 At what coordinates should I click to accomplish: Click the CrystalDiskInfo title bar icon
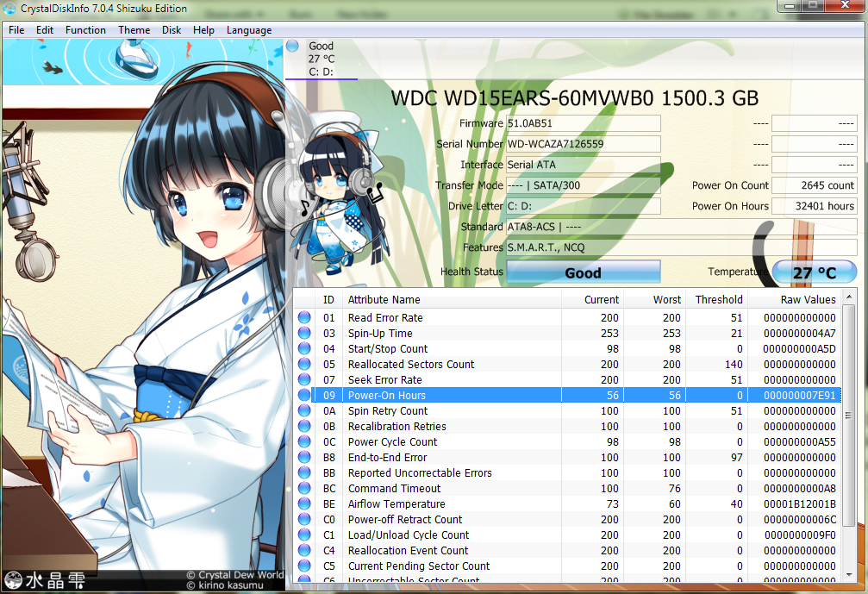click(9, 9)
